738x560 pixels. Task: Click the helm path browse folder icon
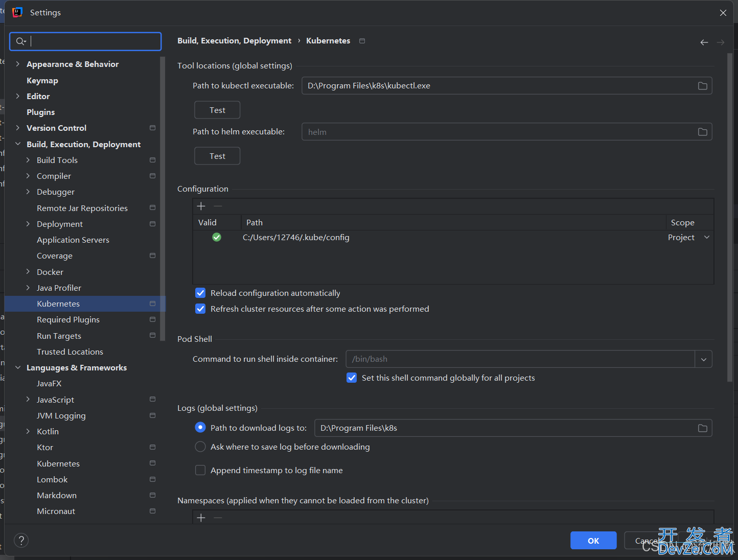703,132
